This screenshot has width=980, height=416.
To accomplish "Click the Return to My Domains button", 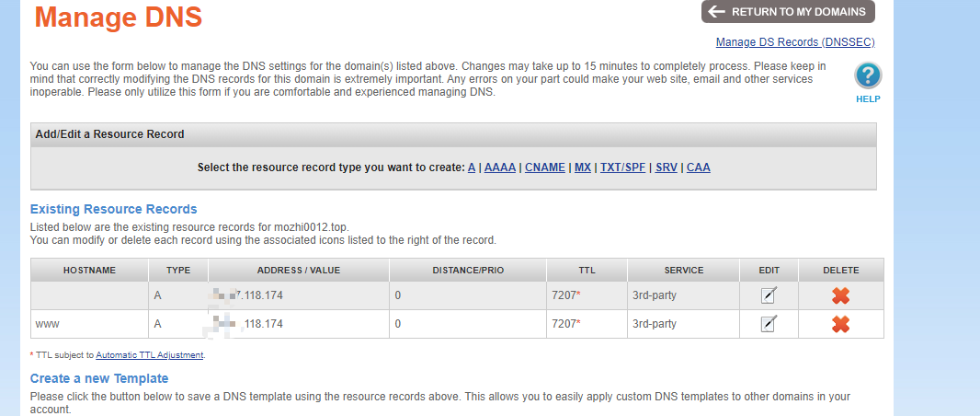I will [x=788, y=12].
